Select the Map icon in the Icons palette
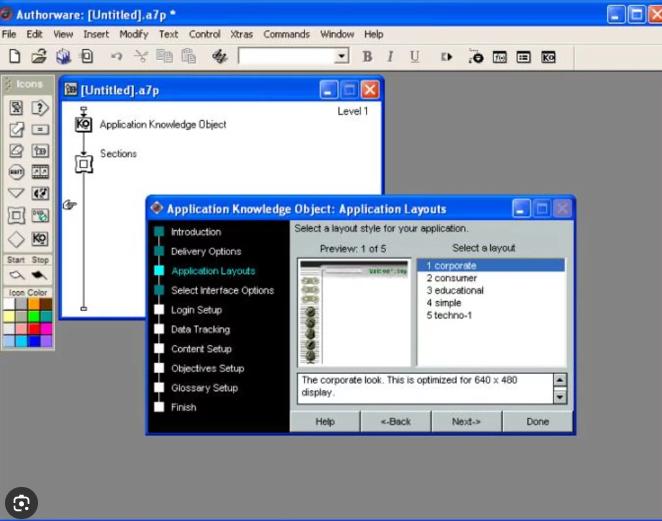 point(40,151)
